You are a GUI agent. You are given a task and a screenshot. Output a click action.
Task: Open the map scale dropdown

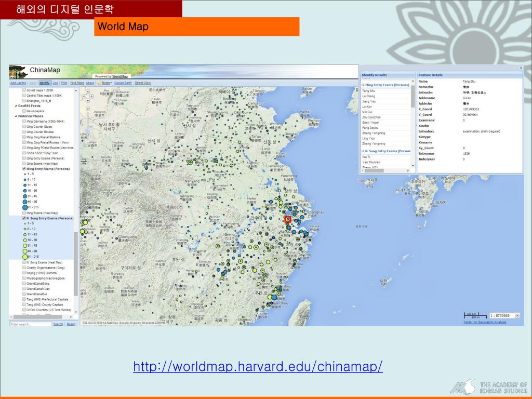tap(517, 315)
